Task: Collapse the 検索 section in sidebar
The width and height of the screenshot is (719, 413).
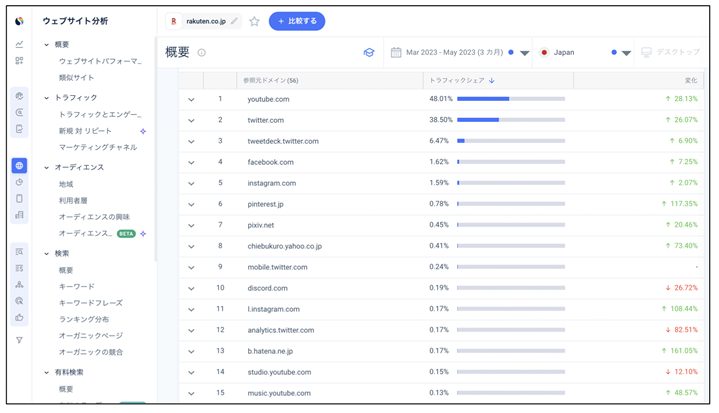Action: coord(46,253)
